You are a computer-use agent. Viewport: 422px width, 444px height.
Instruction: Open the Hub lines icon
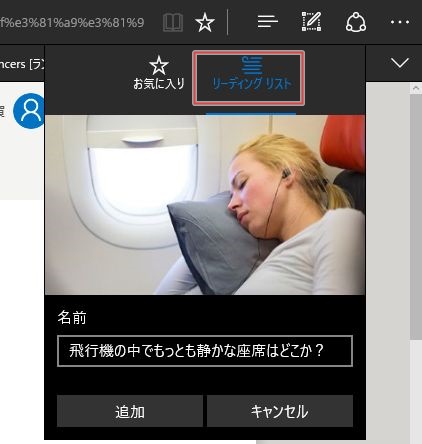click(267, 22)
